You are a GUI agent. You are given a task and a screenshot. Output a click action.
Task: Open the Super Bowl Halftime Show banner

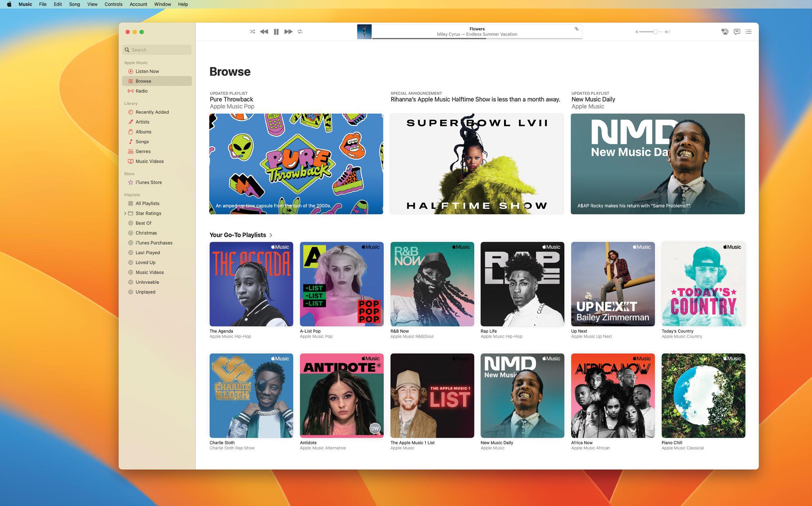pyautogui.click(x=477, y=164)
